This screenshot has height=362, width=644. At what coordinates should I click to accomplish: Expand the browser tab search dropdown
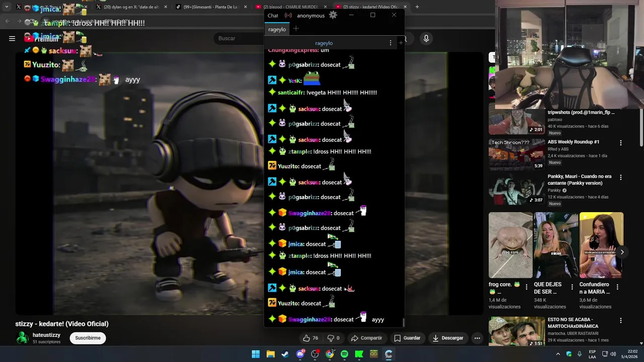point(7,7)
